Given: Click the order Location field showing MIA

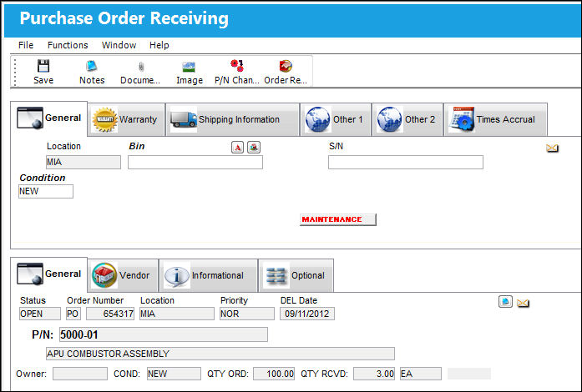Looking at the screenshot, I should click(177, 314).
